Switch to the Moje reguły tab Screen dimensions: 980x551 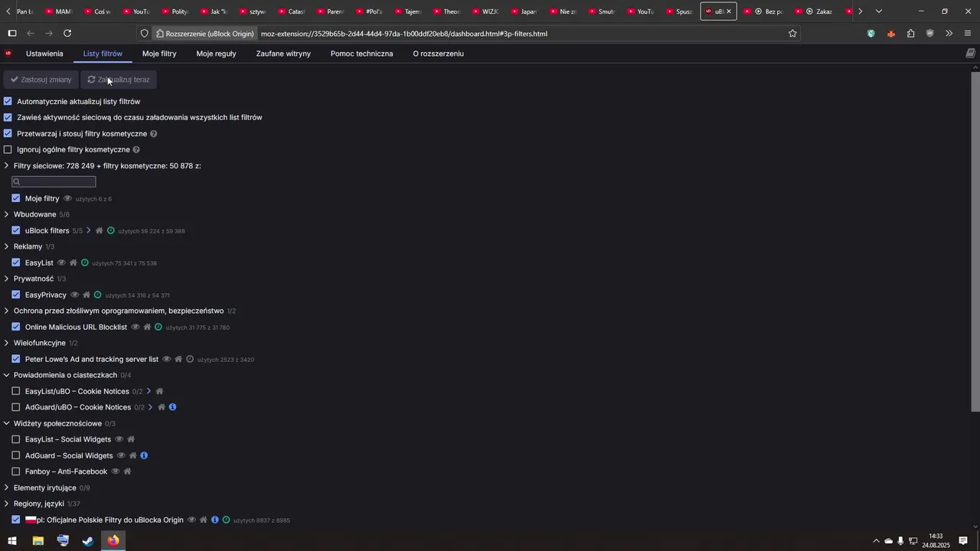point(216,54)
